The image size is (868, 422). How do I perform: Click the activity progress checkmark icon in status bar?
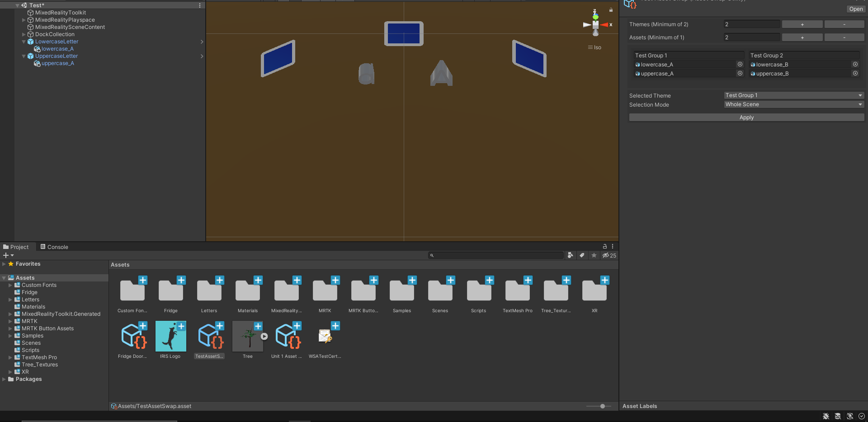pos(862,416)
